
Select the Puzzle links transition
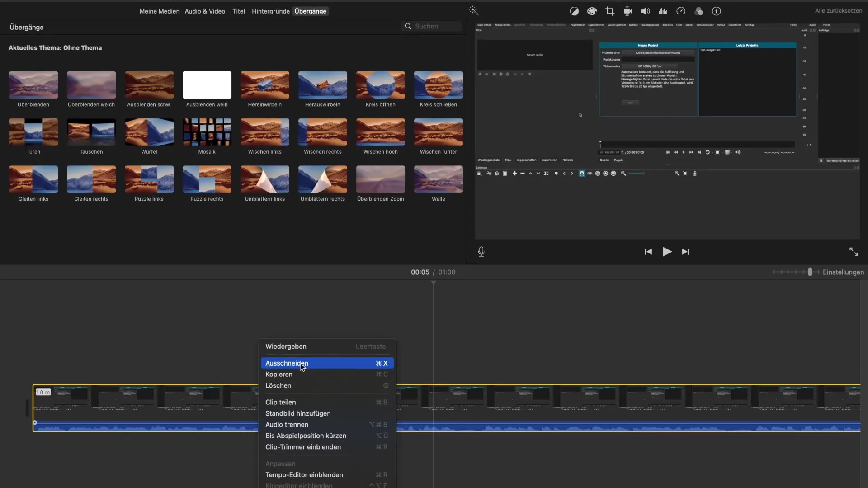pyautogui.click(x=149, y=179)
